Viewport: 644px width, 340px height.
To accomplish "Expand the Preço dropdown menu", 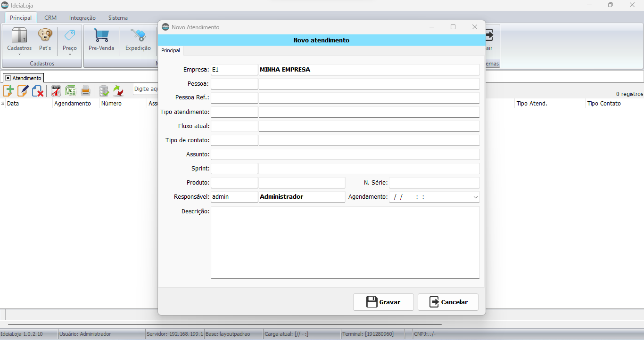I will 70,54.
